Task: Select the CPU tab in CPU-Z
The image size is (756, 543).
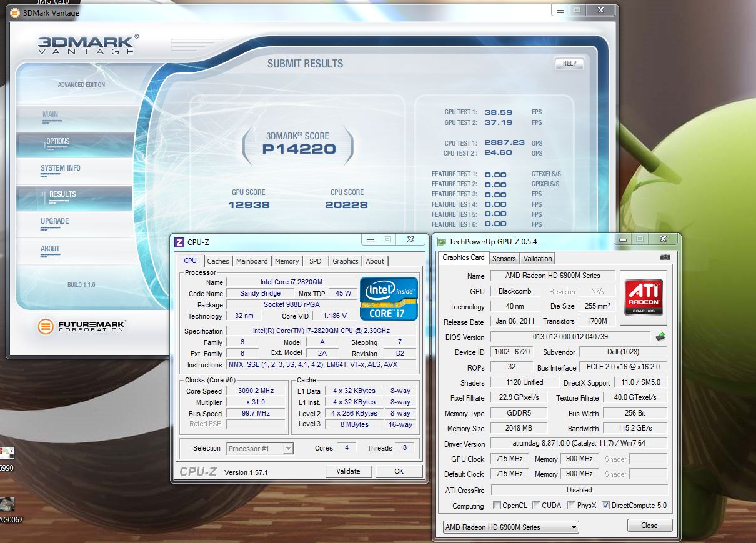Action: [191, 261]
